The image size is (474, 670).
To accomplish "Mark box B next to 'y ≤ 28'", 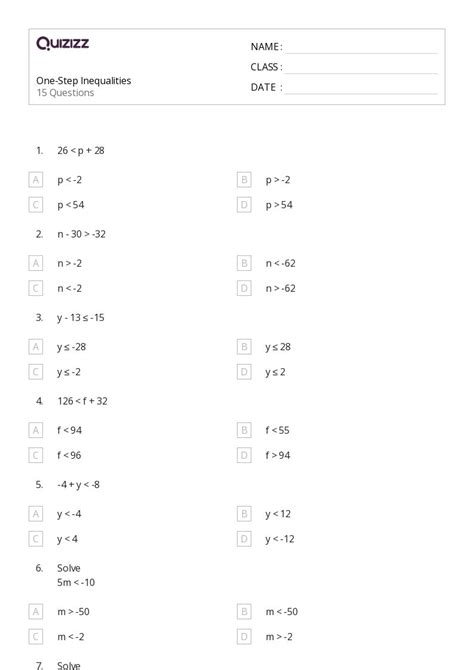I will pos(244,347).
